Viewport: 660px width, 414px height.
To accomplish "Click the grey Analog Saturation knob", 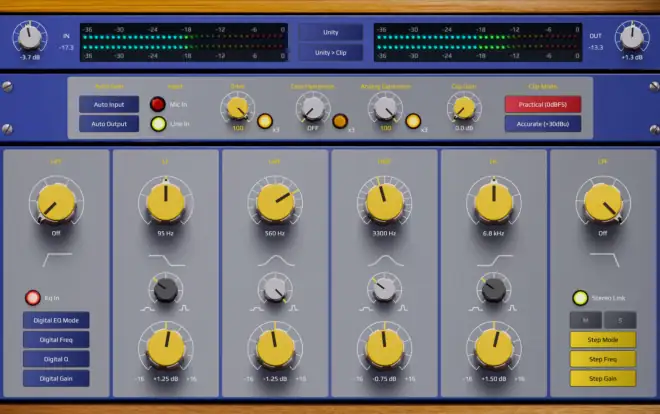I will pyautogui.click(x=386, y=108).
